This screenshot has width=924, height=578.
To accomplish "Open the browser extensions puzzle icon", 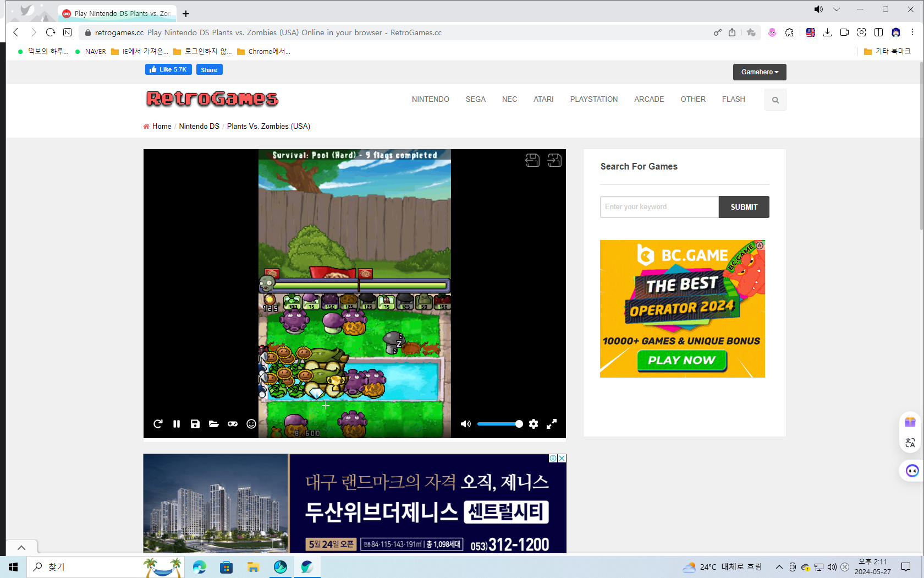I will [x=789, y=32].
